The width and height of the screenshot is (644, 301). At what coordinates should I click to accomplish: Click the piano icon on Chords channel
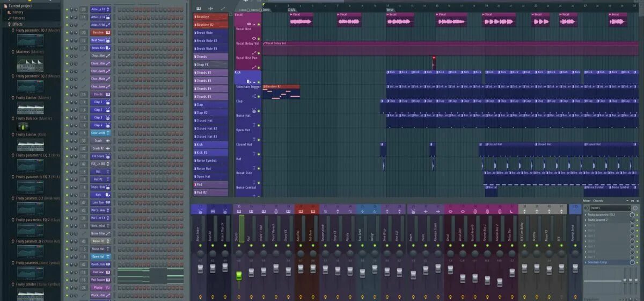(x=108, y=94)
